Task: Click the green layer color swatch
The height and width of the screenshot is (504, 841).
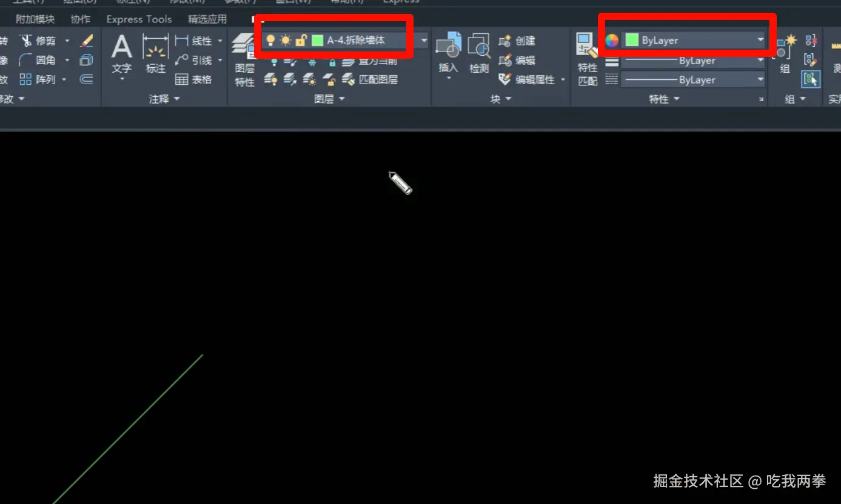Action: click(318, 39)
